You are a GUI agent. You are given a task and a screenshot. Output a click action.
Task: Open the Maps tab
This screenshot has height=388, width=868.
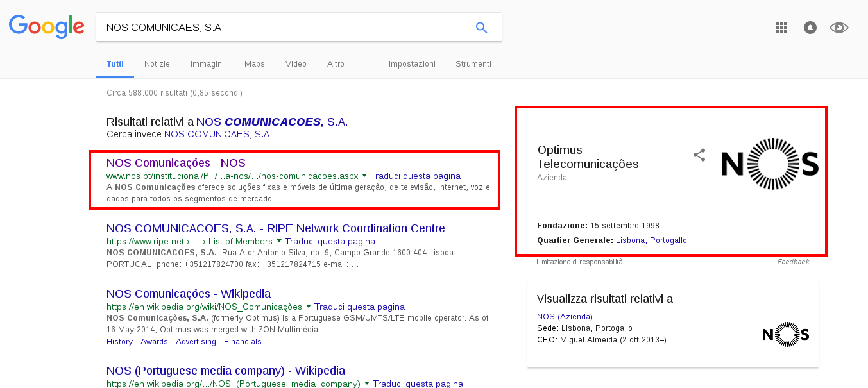255,64
